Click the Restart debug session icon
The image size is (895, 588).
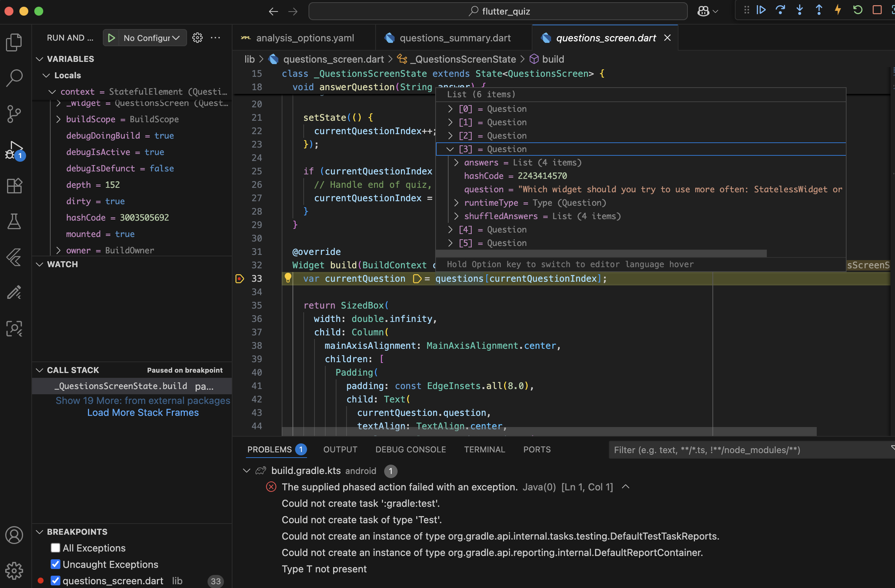[858, 10]
